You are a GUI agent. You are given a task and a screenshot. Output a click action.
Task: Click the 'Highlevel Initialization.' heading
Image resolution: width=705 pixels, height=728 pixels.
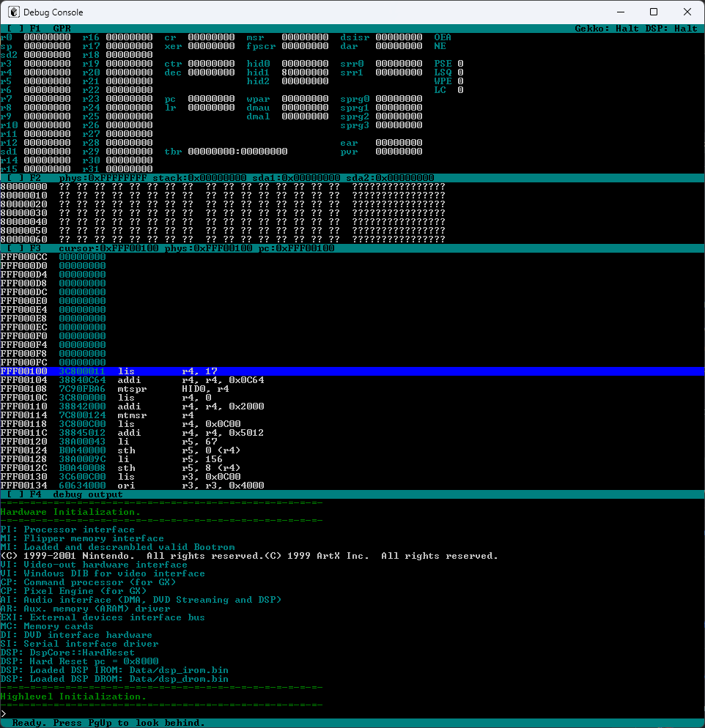(x=73, y=697)
